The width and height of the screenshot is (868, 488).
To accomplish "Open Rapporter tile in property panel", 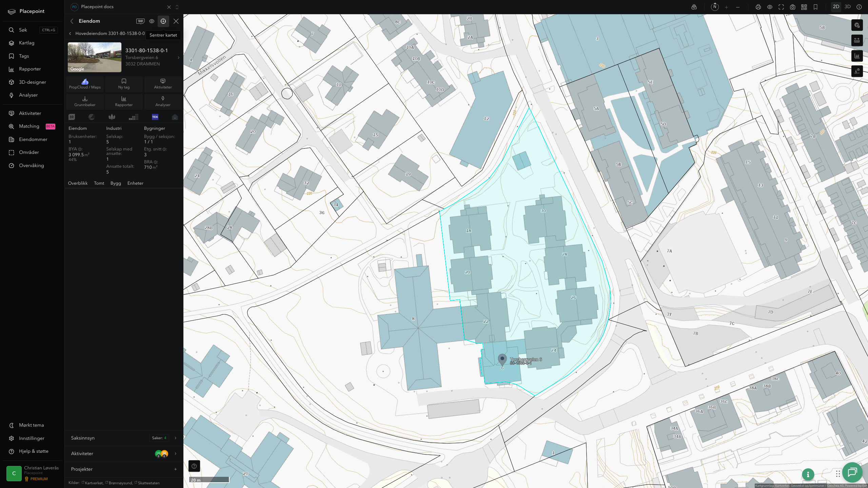I will coord(124,101).
